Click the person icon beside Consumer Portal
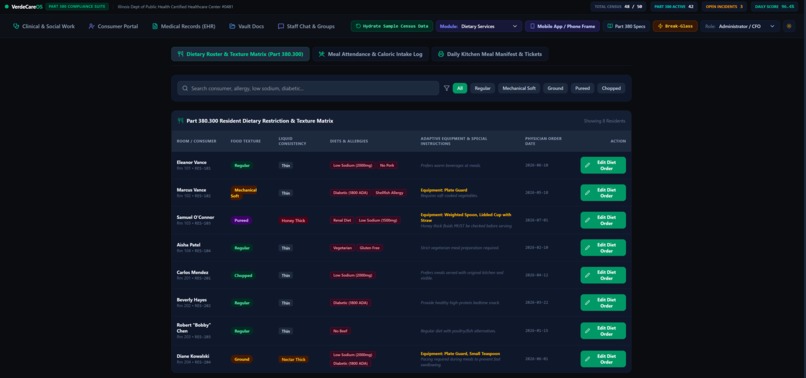This screenshot has width=806, height=378. pos(91,26)
